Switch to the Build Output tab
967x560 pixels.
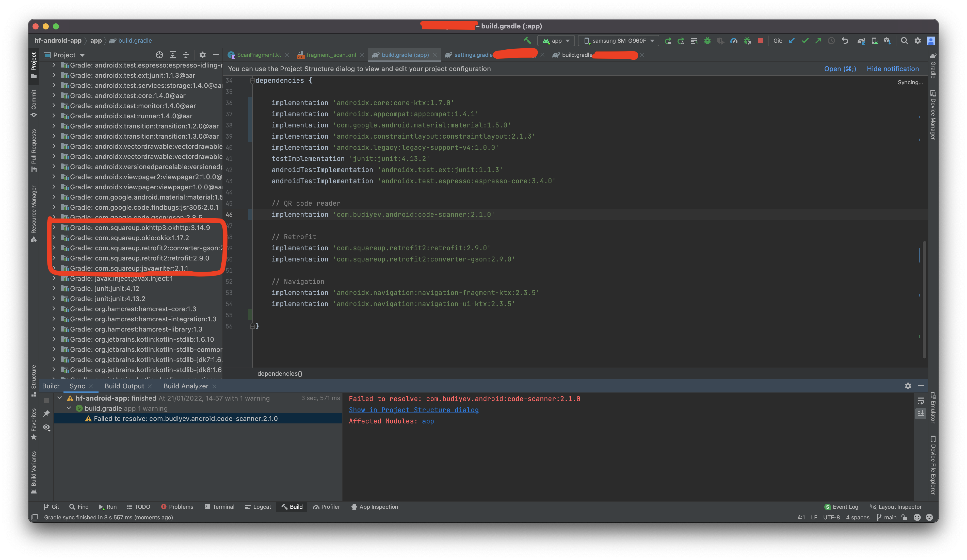click(x=125, y=386)
